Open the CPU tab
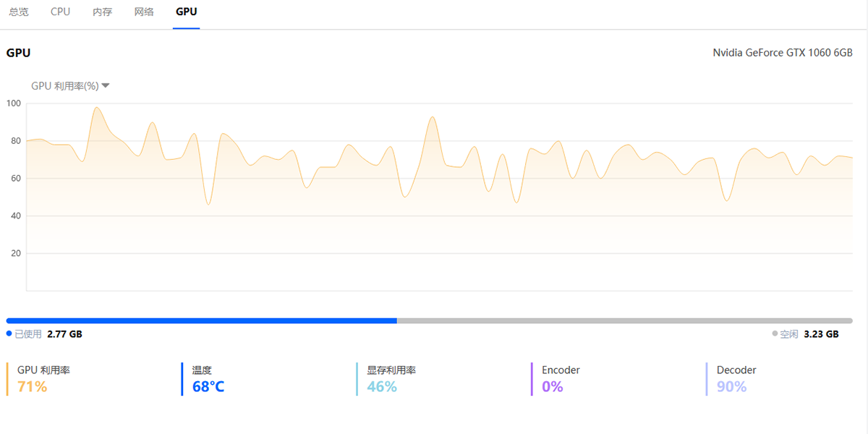Screen dimensions: 868x434 [61, 12]
